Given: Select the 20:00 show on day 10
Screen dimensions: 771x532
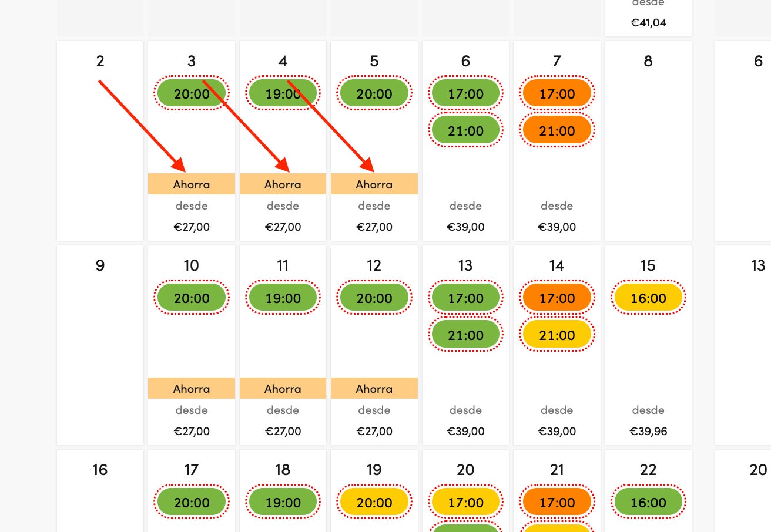Looking at the screenshot, I should [192, 298].
